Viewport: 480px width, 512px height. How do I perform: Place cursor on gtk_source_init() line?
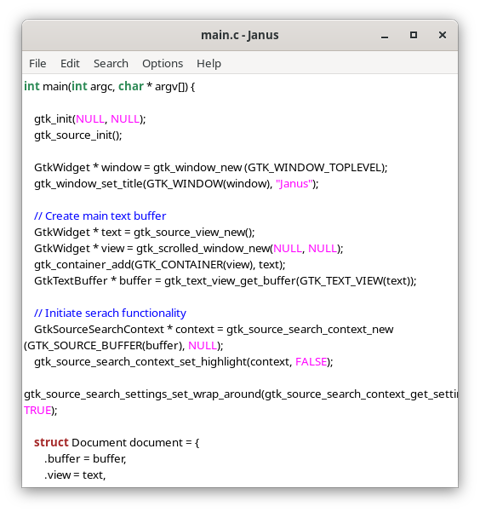click(78, 135)
